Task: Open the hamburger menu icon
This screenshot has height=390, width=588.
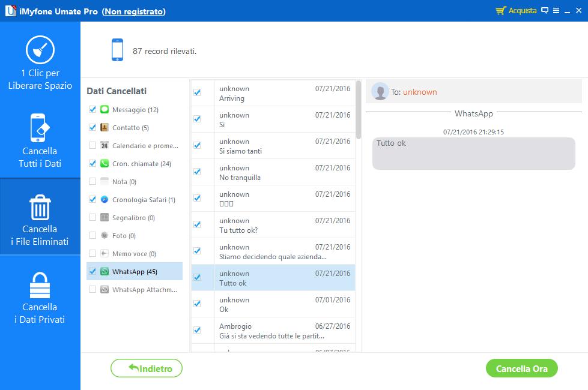Action: click(x=557, y=10)
